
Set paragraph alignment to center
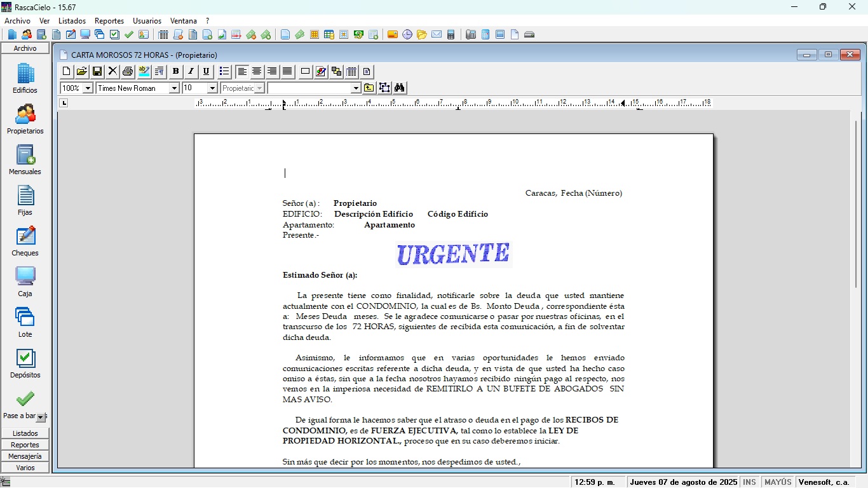257,71
